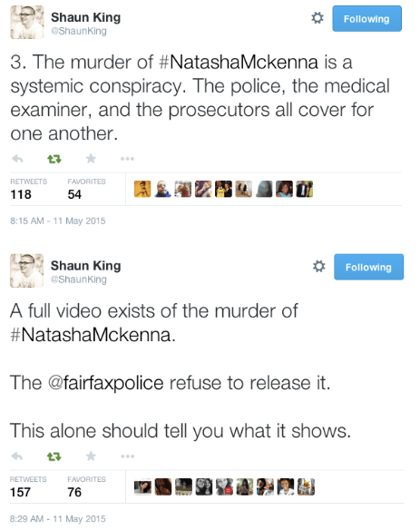This screenshot has height=530, width=420.
Task: Favorite the first tweet with star icon
Action: 91,158
